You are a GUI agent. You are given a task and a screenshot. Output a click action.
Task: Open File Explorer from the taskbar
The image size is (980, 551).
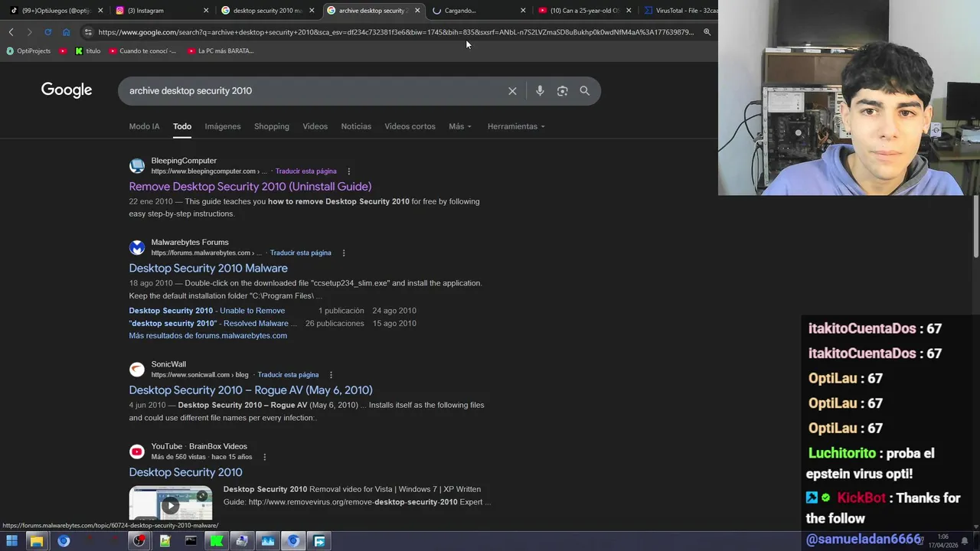[x=37, y=541]
